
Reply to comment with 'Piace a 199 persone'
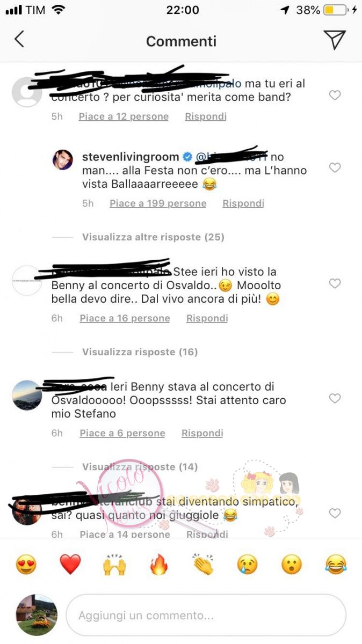[x=243, y=203]
